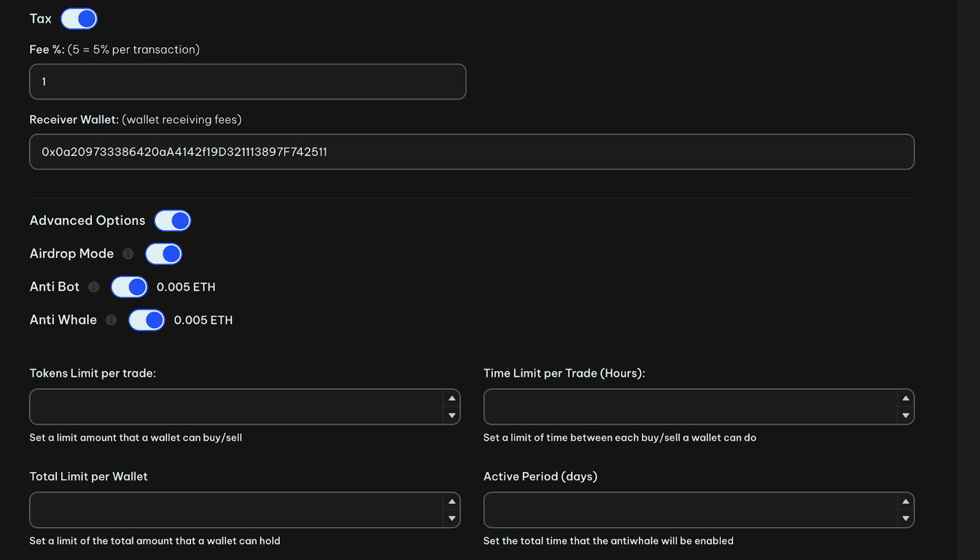Click the info icon beside Anti Whale

click(110, 319)
